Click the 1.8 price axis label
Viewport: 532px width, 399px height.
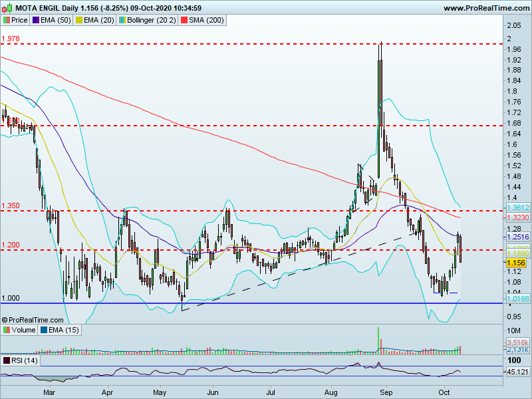pos(512,91)
